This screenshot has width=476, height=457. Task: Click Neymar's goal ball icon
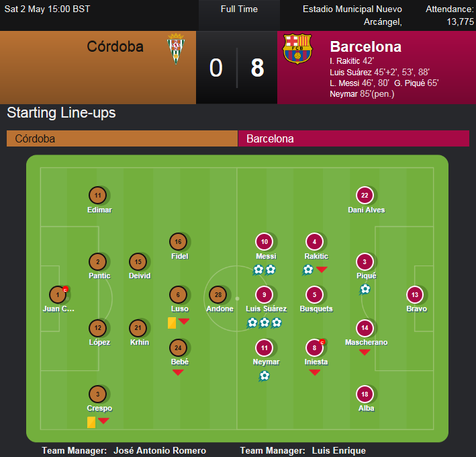(x=265, y=376)
